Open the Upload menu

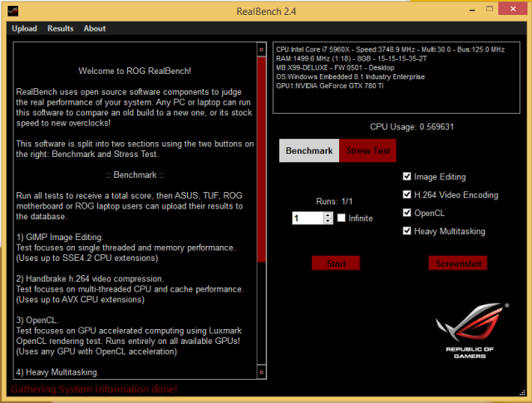(x=24, y=28)
